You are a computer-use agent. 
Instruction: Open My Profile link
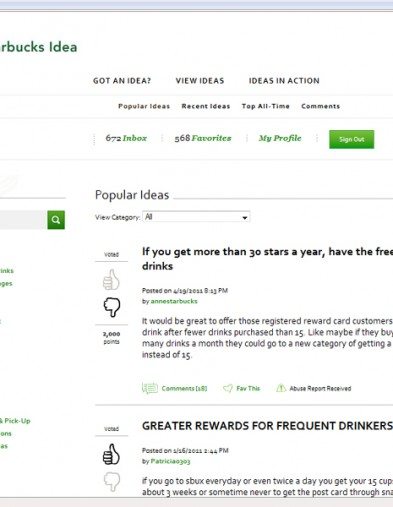280,138
